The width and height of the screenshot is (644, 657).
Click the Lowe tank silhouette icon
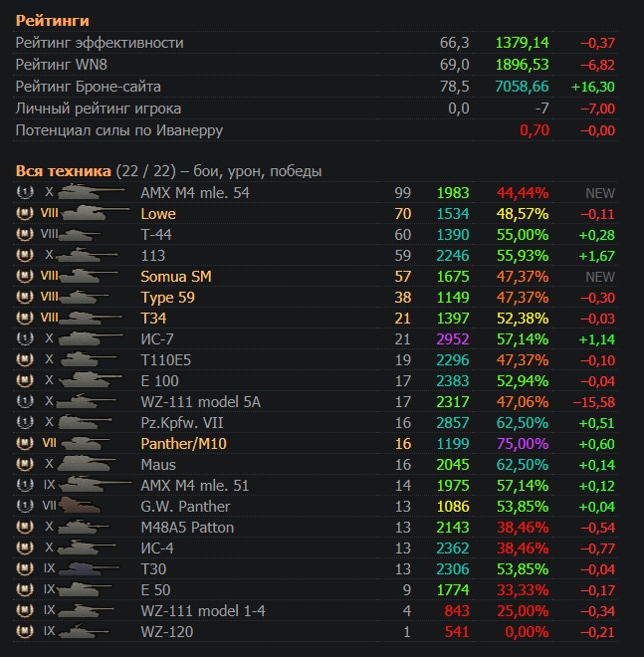(97, 213)
